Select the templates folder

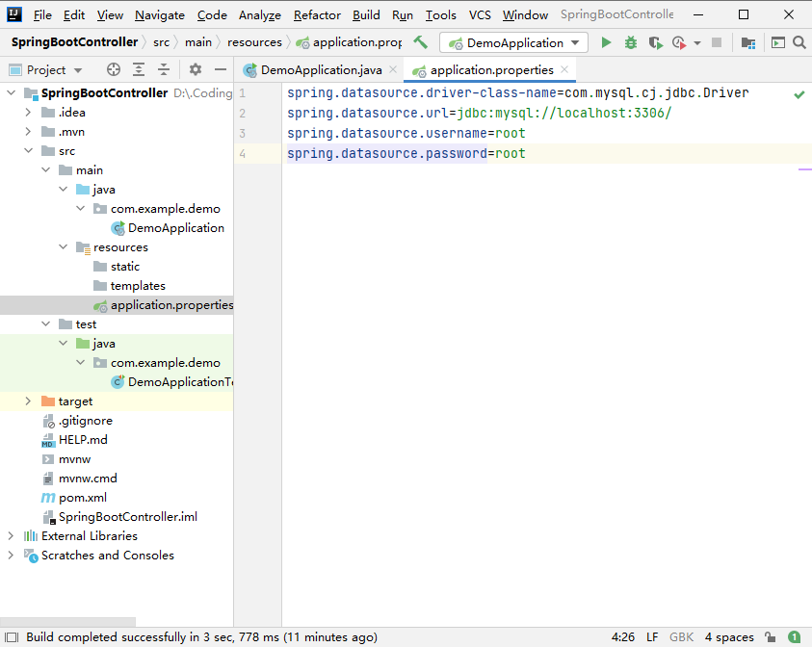[137, 285]
